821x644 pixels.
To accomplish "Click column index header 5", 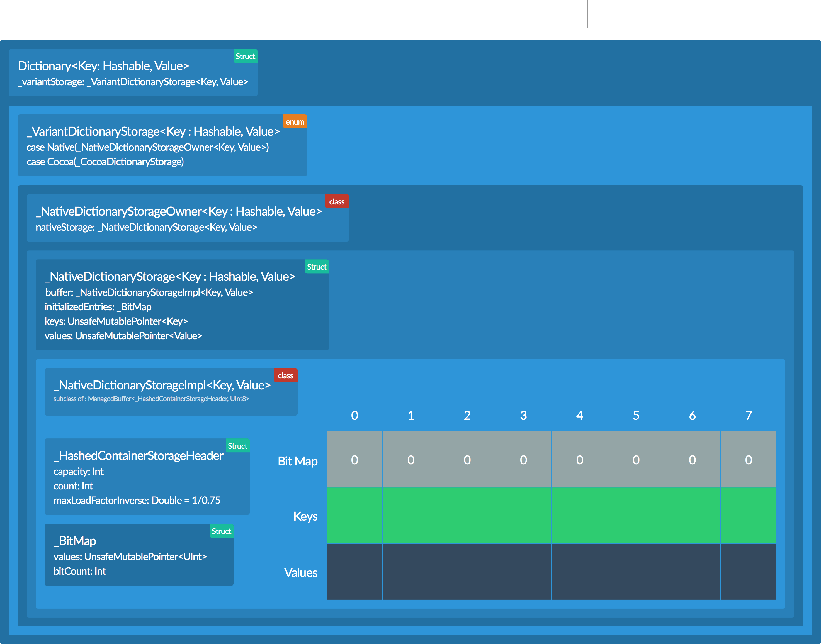I will [x=636, y=416].
